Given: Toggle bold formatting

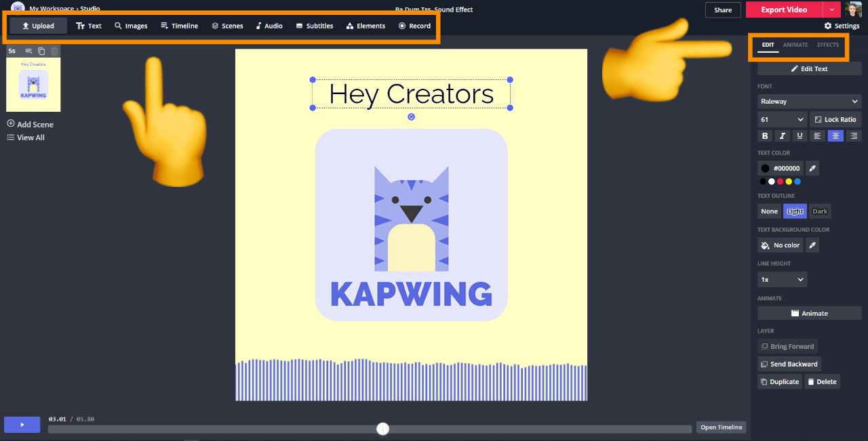Looking at the screenshot, I should tap(765, 135).
